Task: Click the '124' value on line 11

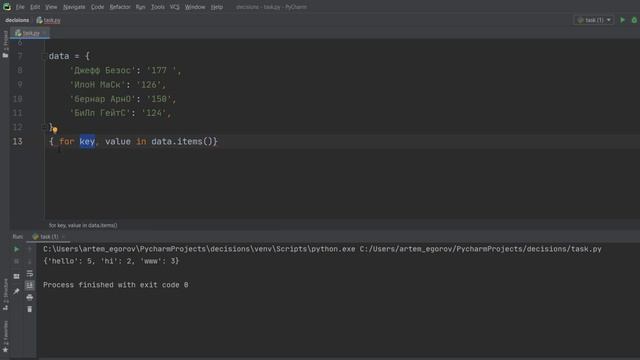Action: coord(154,113)
